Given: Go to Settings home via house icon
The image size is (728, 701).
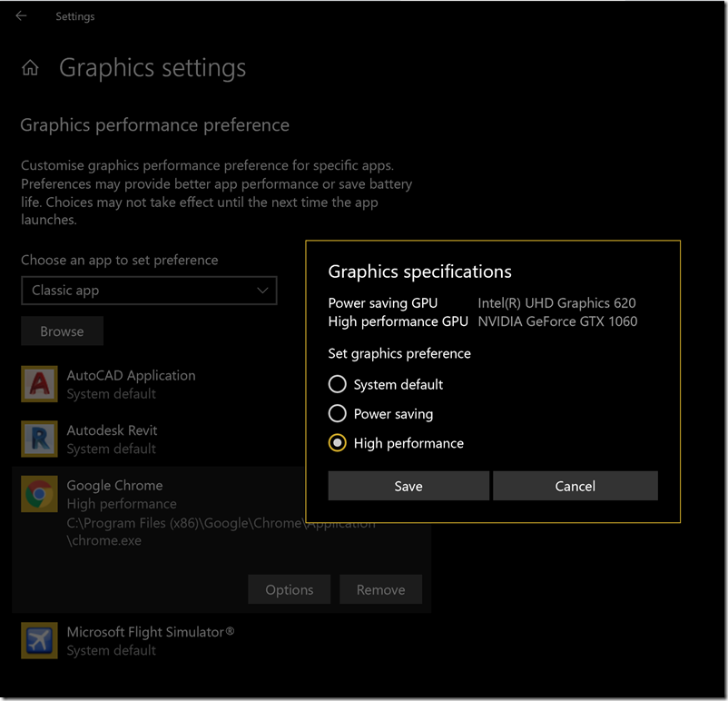Looking at the screenshot, I should 30,68.
